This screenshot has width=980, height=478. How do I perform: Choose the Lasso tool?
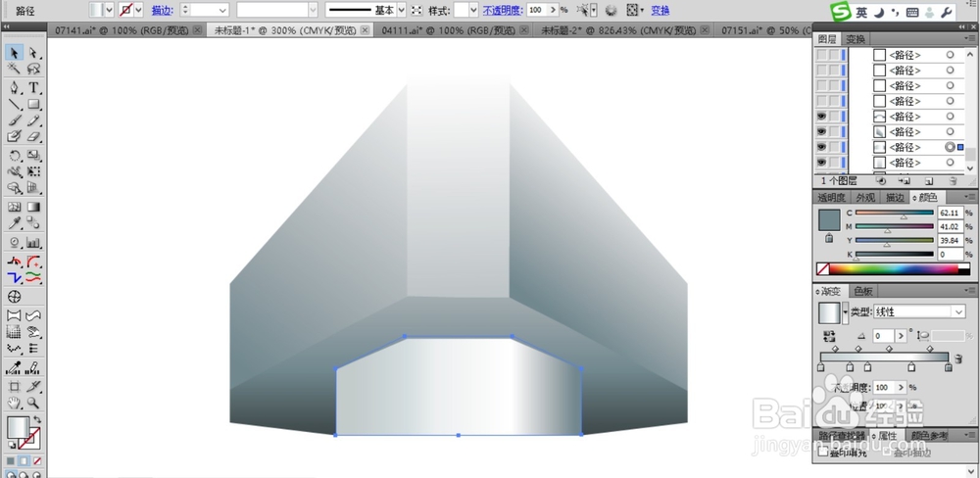[x=33, y=69]
